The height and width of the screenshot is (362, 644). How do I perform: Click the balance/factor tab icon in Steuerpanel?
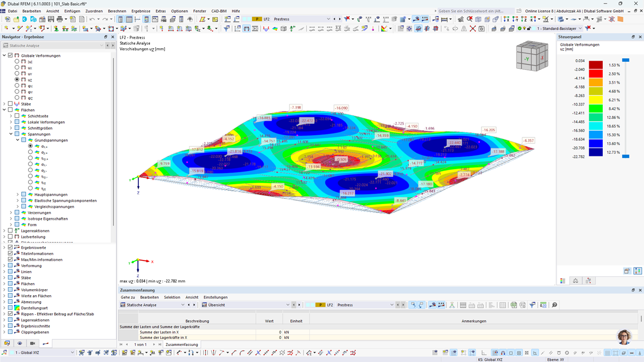pos(576,281)
